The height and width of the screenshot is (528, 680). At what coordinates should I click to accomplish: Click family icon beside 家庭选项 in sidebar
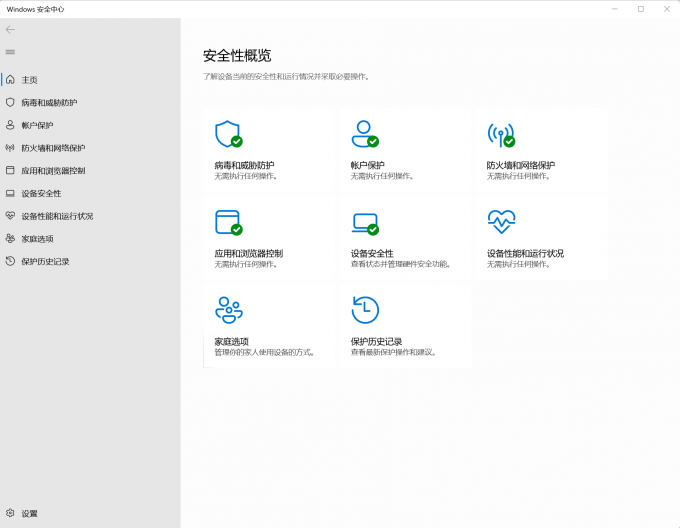[10, 238]
